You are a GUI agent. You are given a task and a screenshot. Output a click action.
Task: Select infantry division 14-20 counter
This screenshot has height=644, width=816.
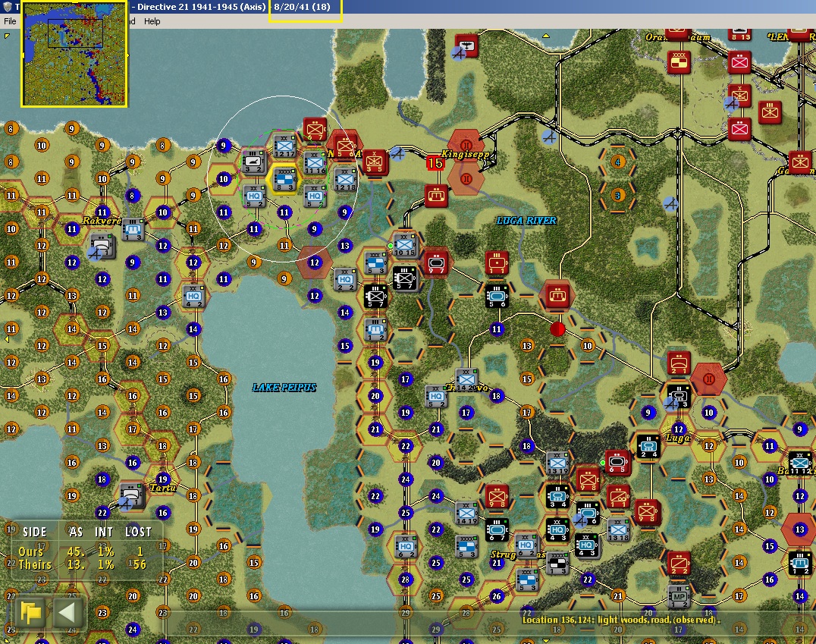467,381
